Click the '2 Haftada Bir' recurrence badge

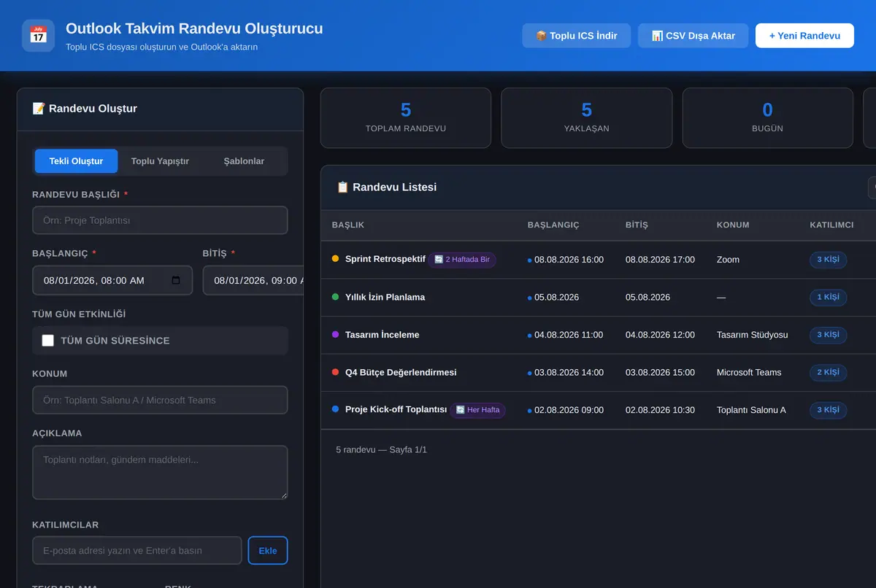coord(462,260)
